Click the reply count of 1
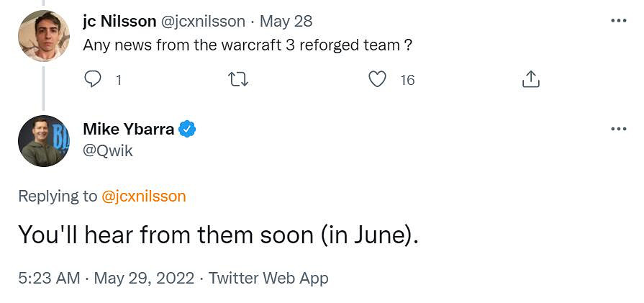Screen dimensions: 644x303 tap(119, 80)
